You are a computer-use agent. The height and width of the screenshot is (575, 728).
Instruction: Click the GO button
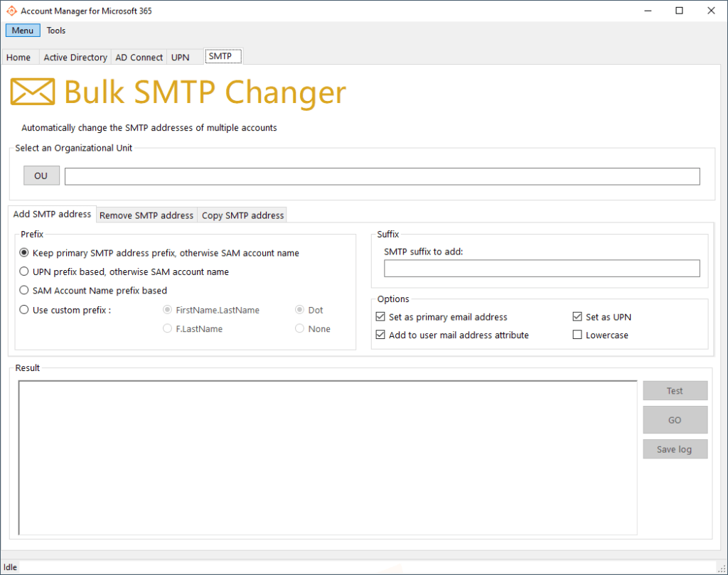(675, 420)
